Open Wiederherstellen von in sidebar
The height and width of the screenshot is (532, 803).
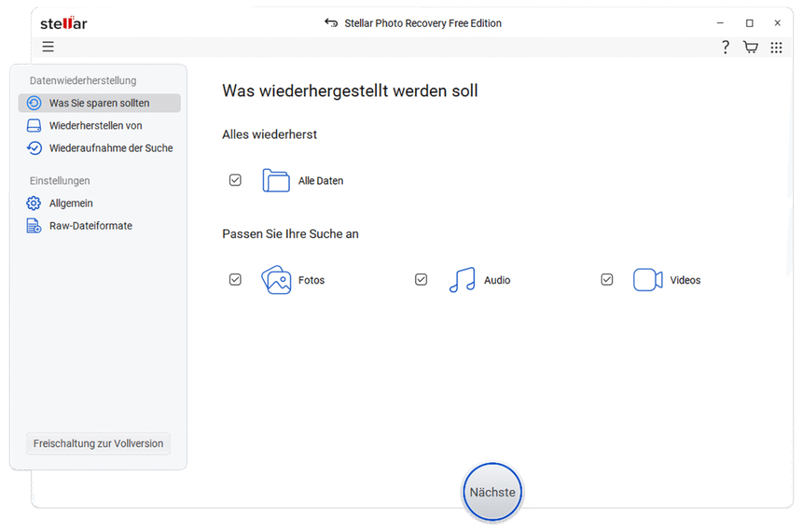click(x=95, y=125)
